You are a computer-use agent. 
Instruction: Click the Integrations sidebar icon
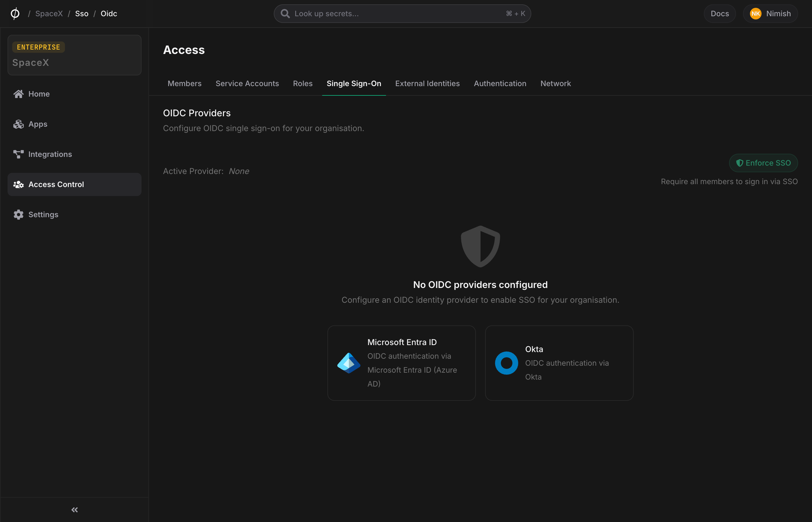18,154
